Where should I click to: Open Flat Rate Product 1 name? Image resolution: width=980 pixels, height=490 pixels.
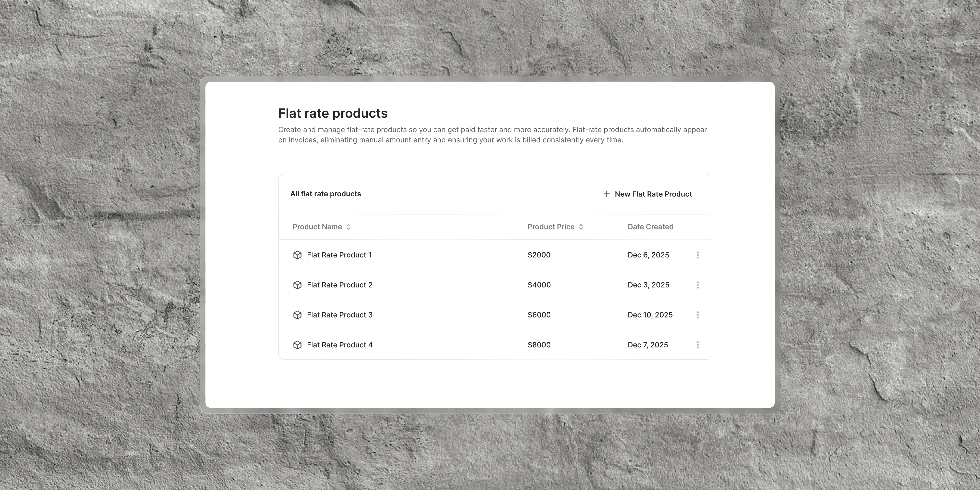tap(339, 255)
